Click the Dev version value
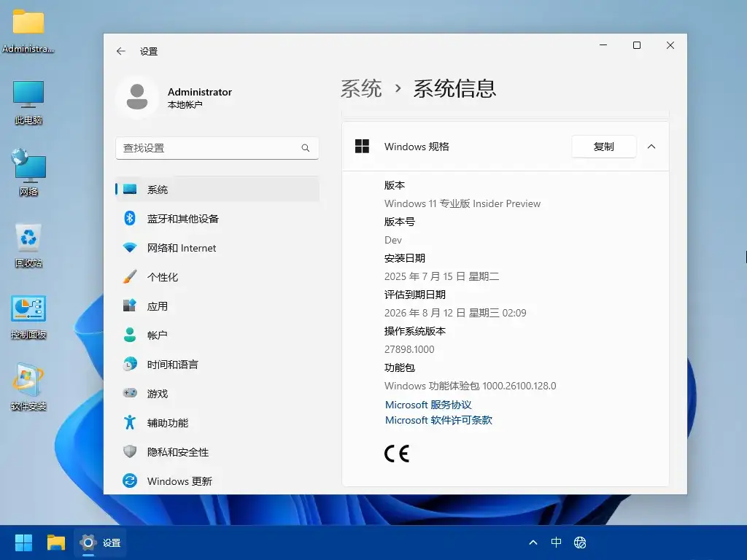Screen dimensions: 747x560 pos(393,240)
